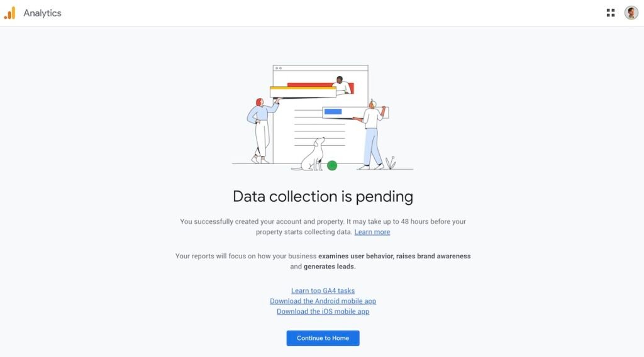Image resolution: width=644 pixels, height=357 pixels.
Task: Open the account profile avatar menu
Action: (x=631, y=13)
